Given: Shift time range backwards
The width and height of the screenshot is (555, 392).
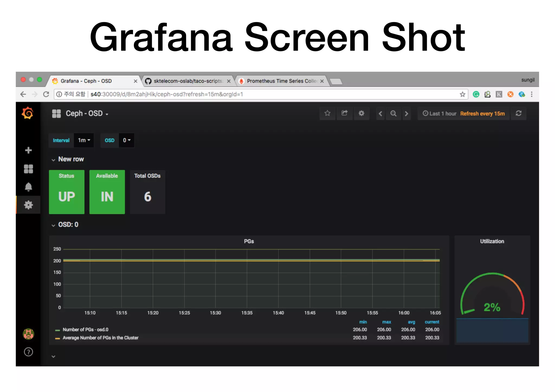Looking at the screenshot, I should click(x=380, y=114).
